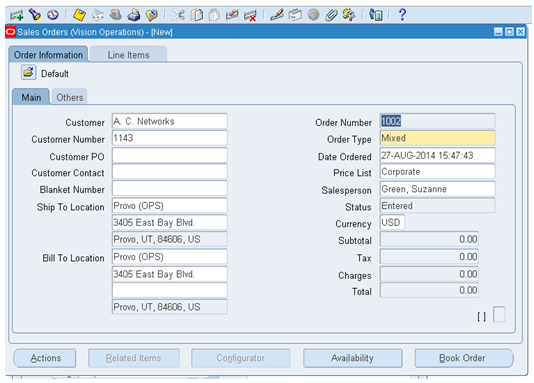The width and height of the screenshot is (534, 383).
Task: Click the small empty box beside brackets
Action: (x=499, y=314)
